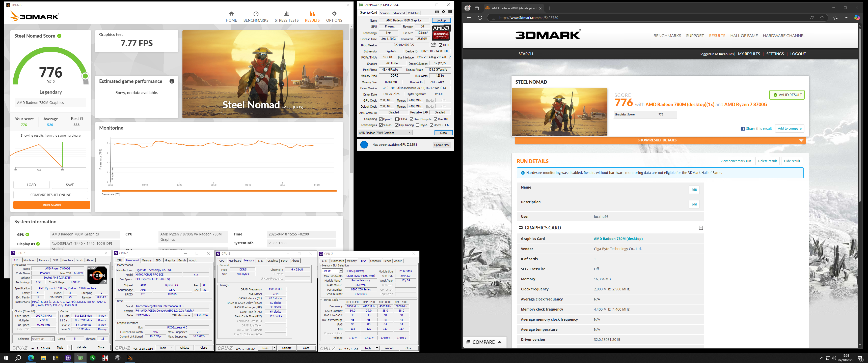Collapse the Graphics Card section on the webpage

tap(701, 228)
